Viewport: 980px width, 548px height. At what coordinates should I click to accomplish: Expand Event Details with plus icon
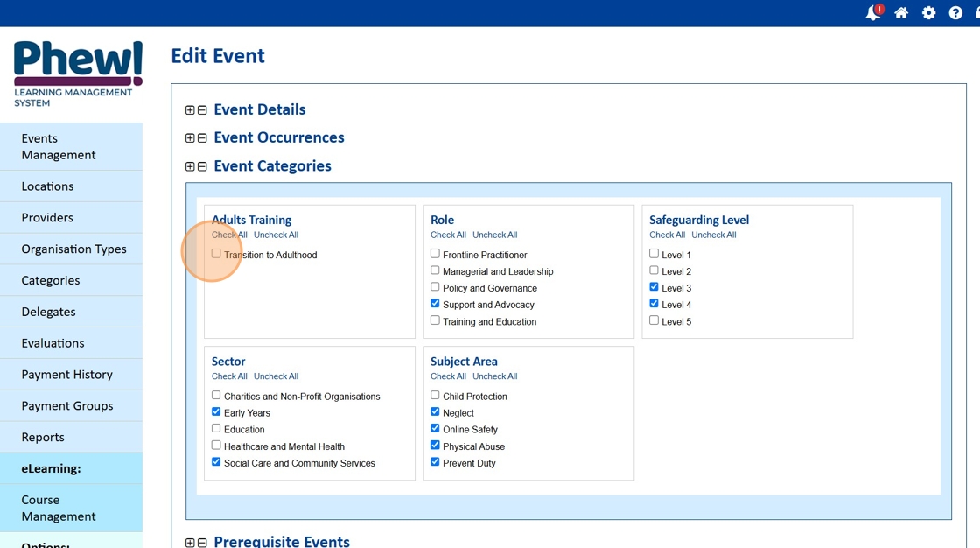click(x=190, y=110)
